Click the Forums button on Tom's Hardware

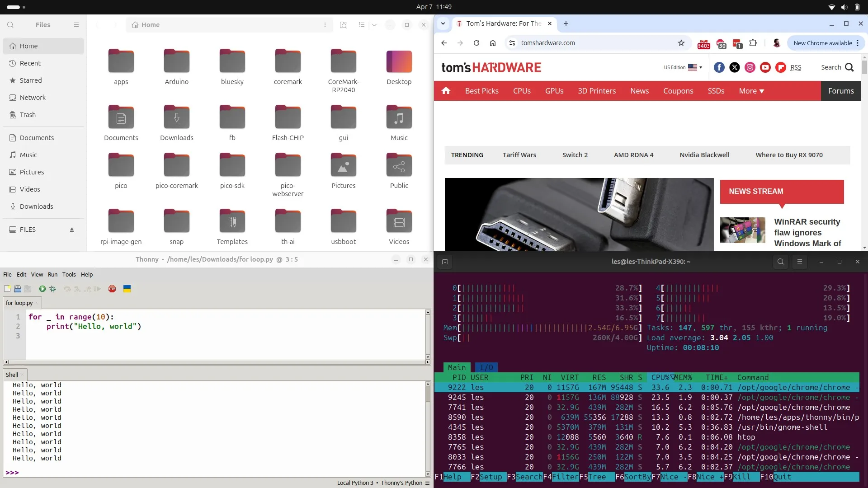(x=841, y=91)
